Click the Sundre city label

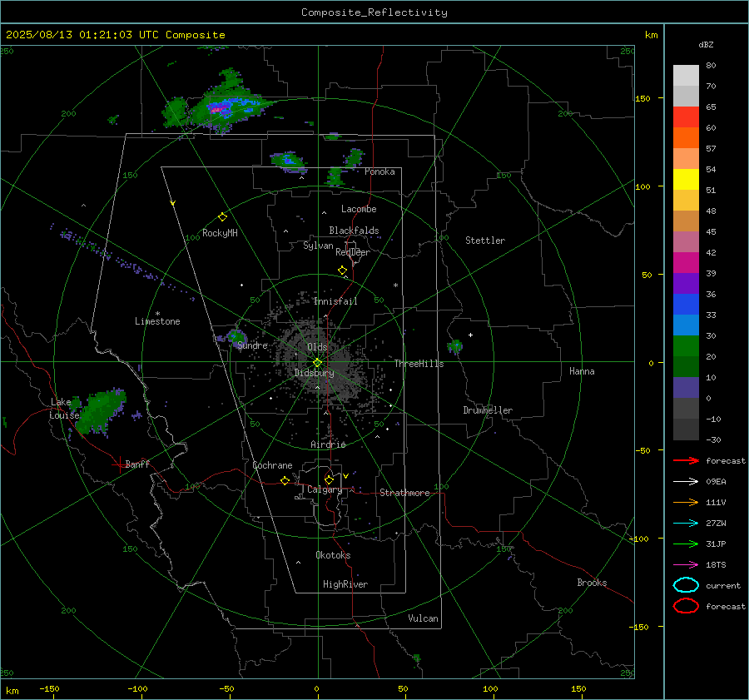[x=252, y=345]
